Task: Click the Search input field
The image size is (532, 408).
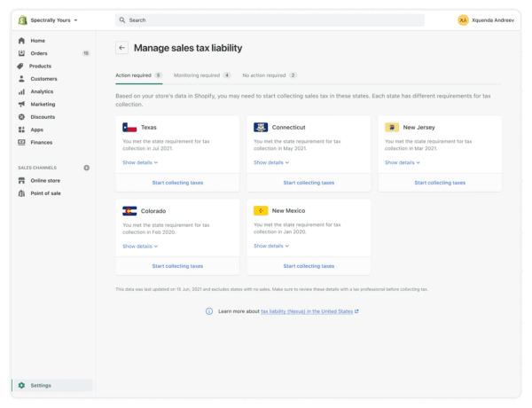Action: tap(270, 20)
